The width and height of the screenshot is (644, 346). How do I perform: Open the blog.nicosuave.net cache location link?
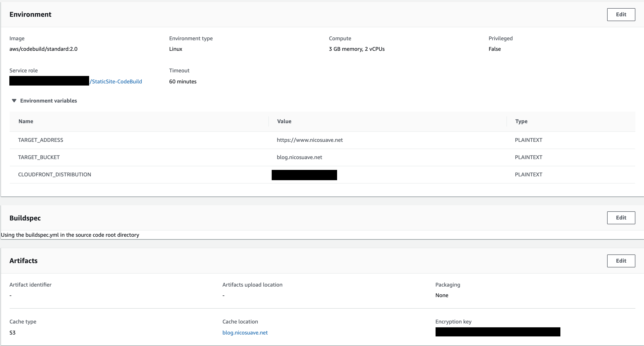click(245, 333)
